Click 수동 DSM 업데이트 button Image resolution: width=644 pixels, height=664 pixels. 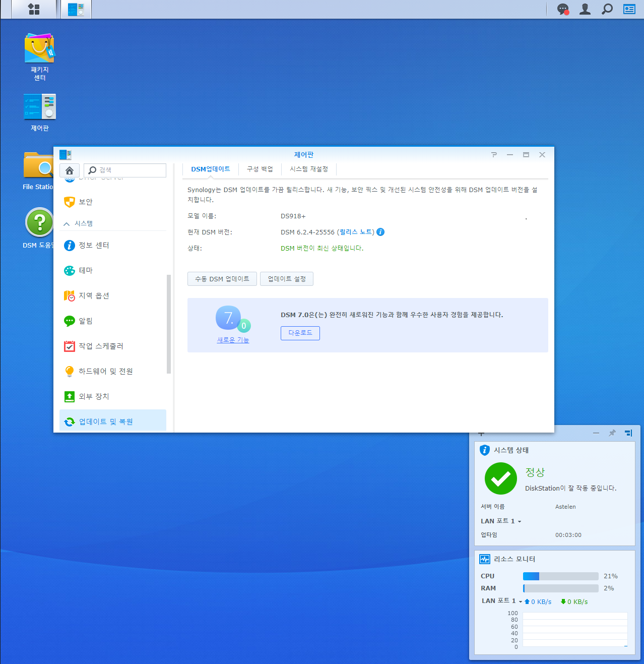222,279
